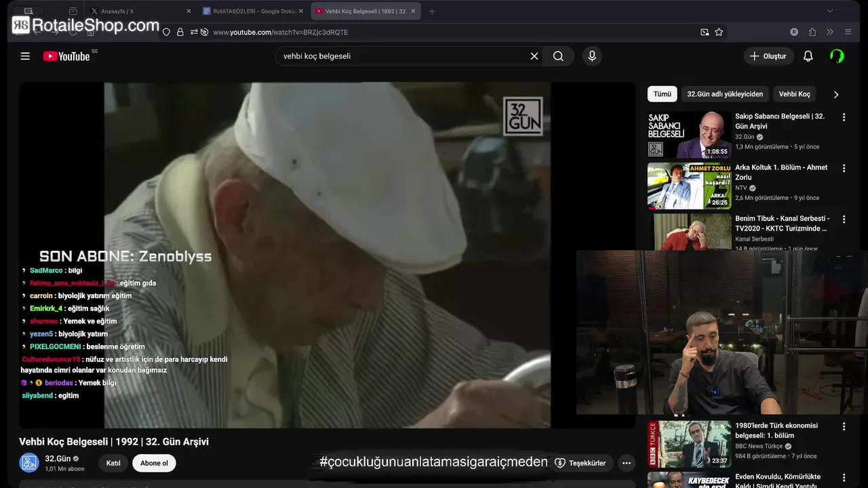Screen dimensions: 868x488
Task: Open more actions ellipsis under video
Action: click(627, 463)
